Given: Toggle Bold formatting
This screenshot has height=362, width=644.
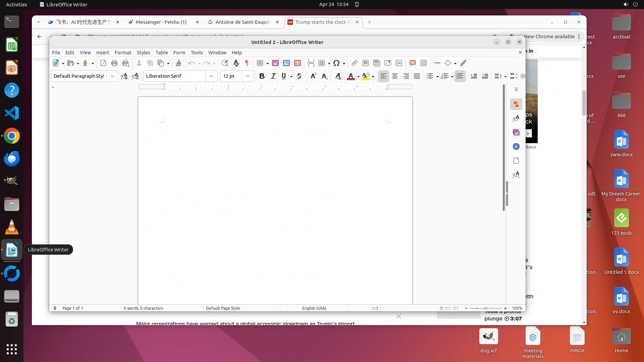Looking at the screenshot, I should pos(262,76).
